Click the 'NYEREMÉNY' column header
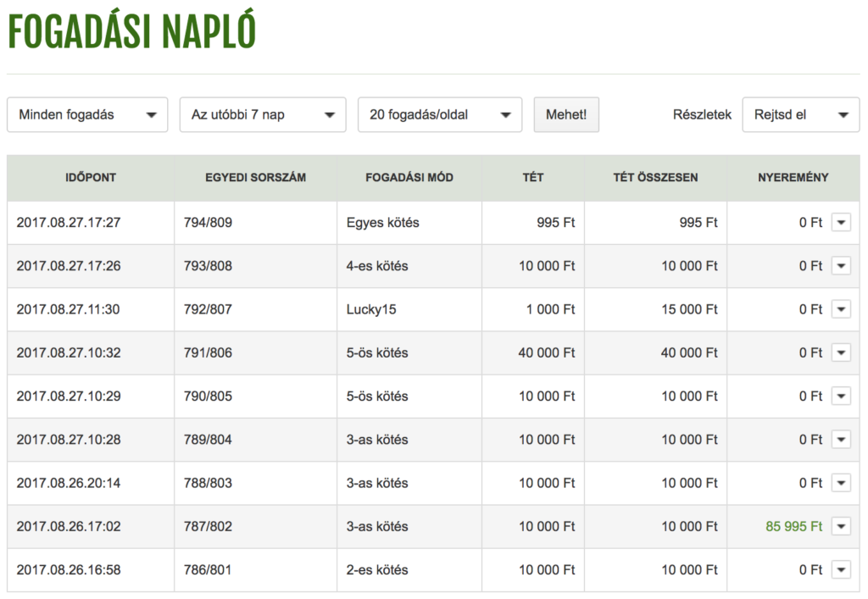The height and width of the screenshot is (599, 868). click(x=793, y=178)
